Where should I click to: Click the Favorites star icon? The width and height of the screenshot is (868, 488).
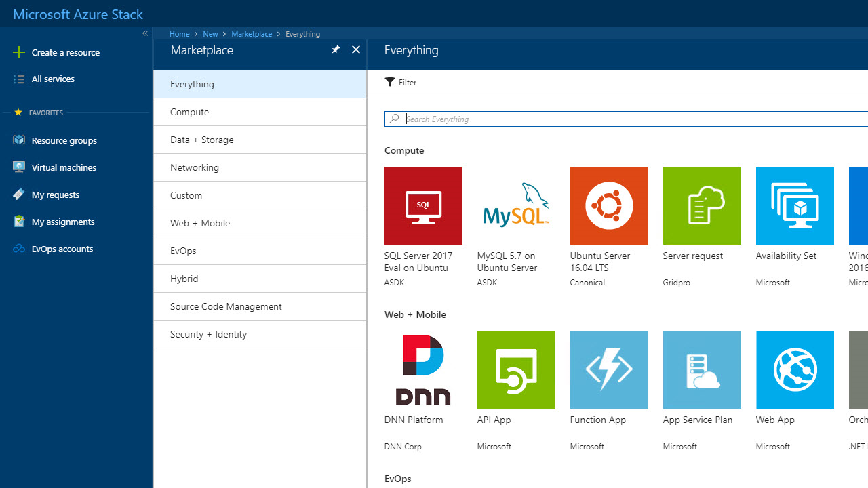pos(18,113)
